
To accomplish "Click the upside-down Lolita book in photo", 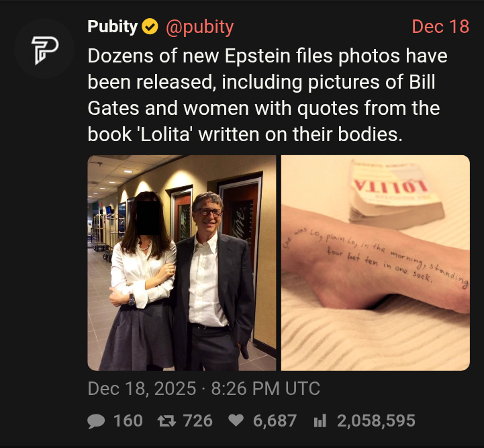I will click(x=395, y=195).
